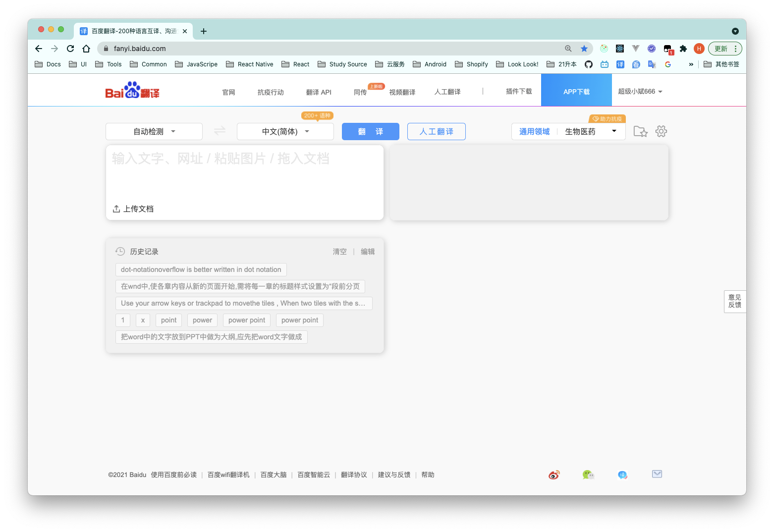Click the outlined 人工翻译 button next to 翻译

437,131
